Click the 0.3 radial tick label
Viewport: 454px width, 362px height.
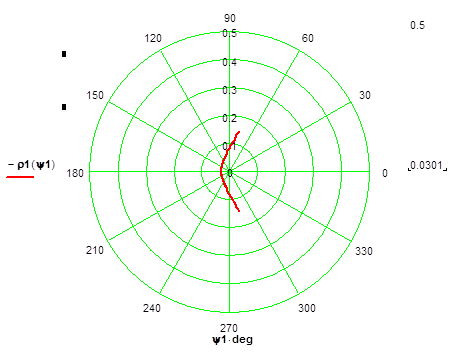click(x=230, y=90)
